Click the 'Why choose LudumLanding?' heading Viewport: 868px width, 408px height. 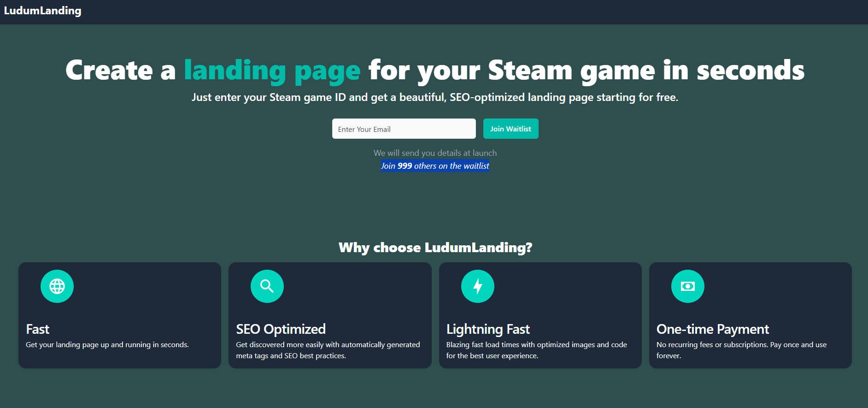435,248
